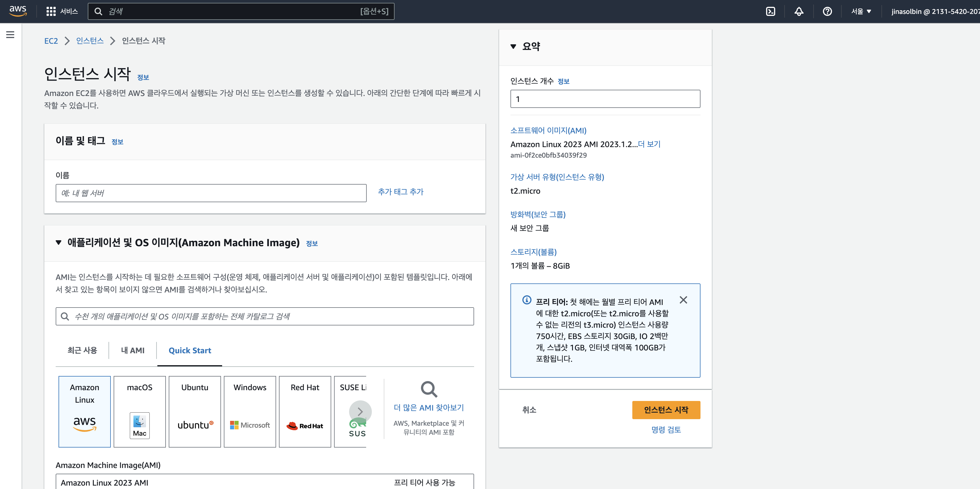Open 정보 link next to 인스턴스 개수

click(x=563, y=81)
